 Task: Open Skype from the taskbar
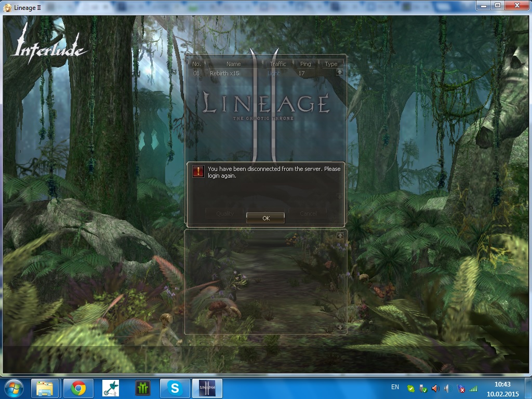[x=175, y=388]
